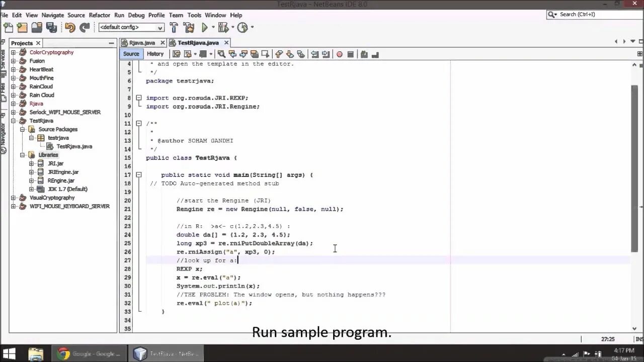Switch to Google Chrome in the taskbar
Screen dimensions: 644x362
[89, 353]
